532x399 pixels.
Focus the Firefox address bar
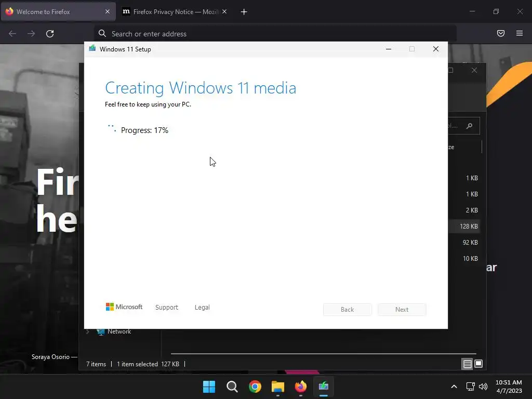click(x=275, y=34)
